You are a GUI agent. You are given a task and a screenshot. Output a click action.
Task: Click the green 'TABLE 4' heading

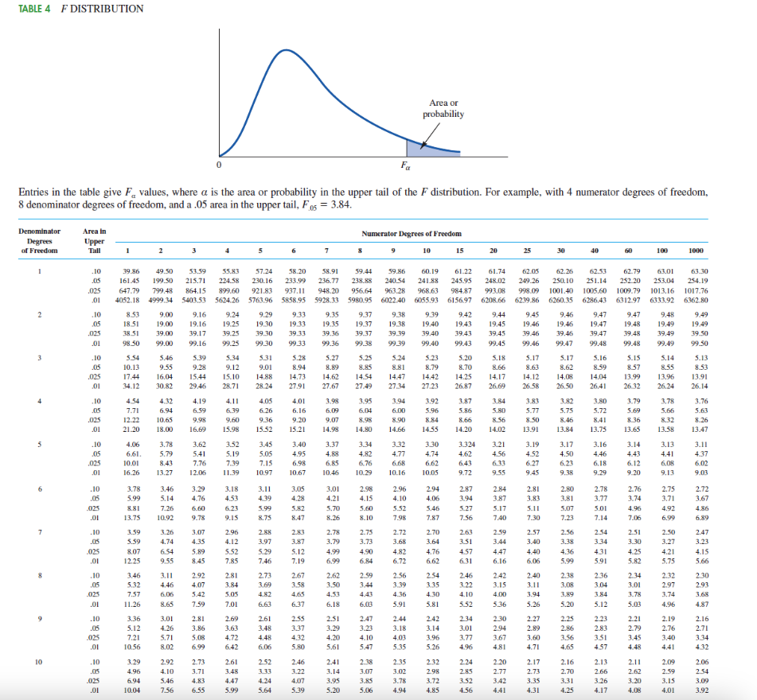[x=33, y=9]
